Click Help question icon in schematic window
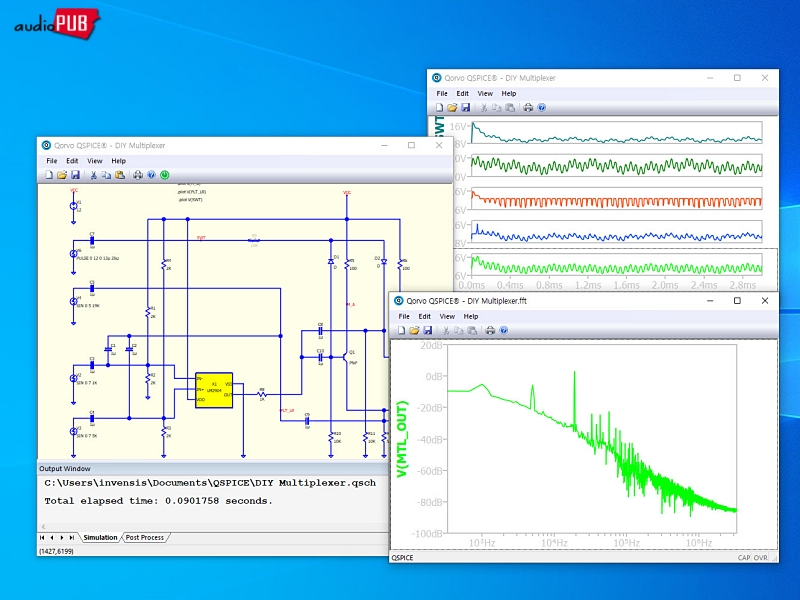 [152, 175]
